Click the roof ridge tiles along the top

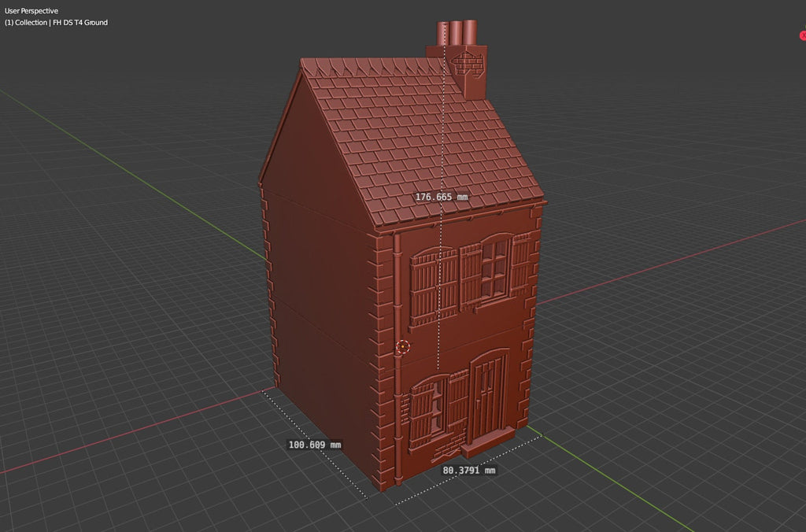click(x=362, y=66)
